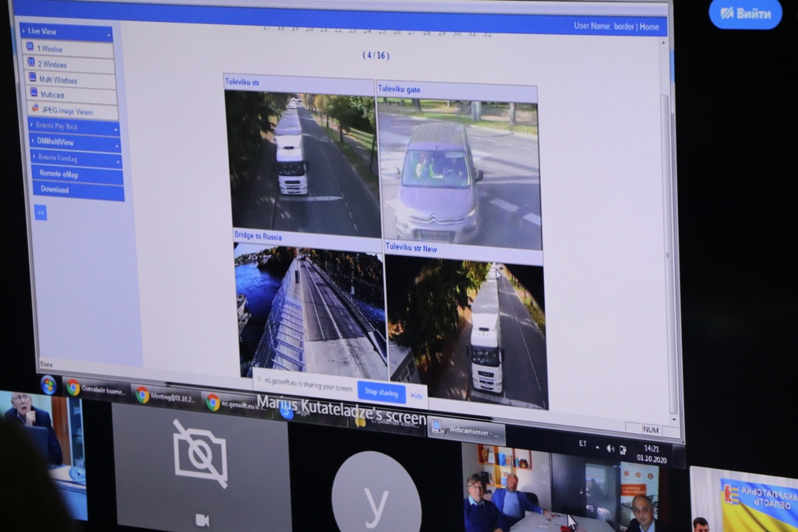This screenshot has height=532, width=798.
Task: Show hidden tray icons arrow
Action: [x=597, y=447]
